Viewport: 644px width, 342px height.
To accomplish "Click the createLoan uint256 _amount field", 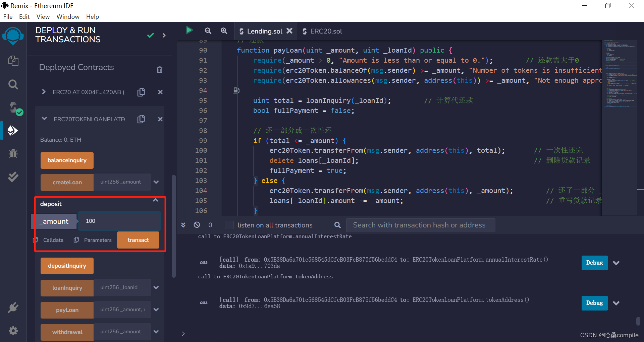I will tap(122, 182).
